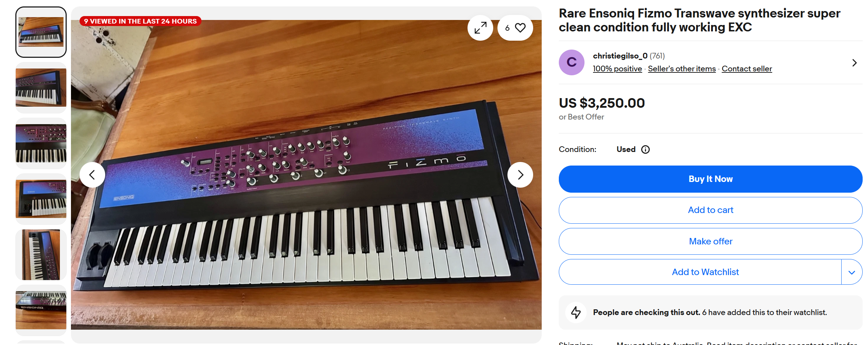Expand the Add to Watchlist dropdown arrow
This screenshot has width=868, height=345.
click(852, 272)
